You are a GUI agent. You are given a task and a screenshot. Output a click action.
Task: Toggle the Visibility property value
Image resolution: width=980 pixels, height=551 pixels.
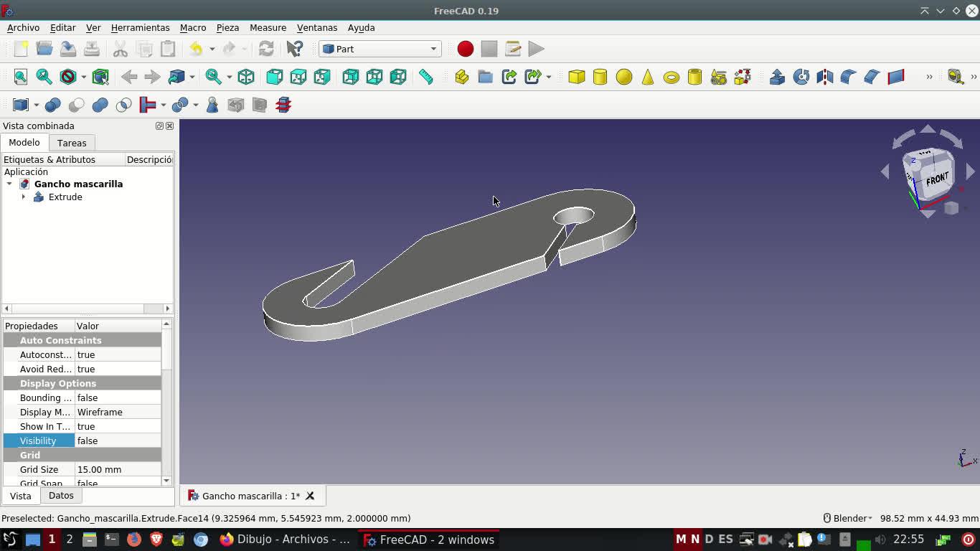pyautogui.click(x=118, y=441)
